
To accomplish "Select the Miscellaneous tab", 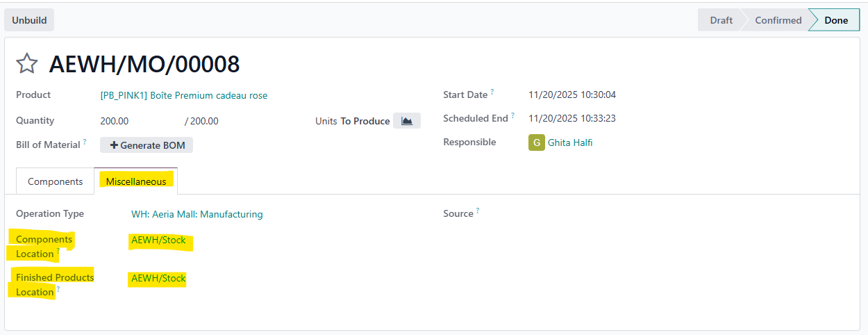I will [x=136, y=181].
